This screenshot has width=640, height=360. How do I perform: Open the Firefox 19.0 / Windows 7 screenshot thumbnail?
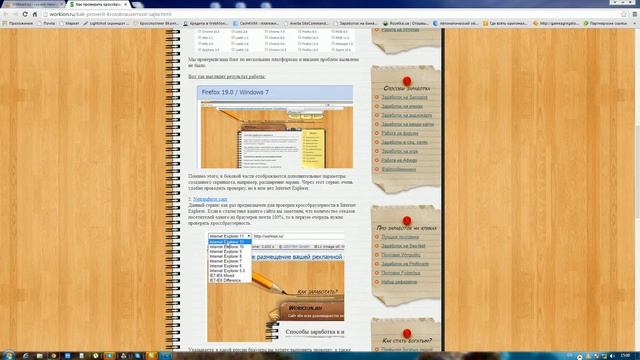tap(275, 127)
